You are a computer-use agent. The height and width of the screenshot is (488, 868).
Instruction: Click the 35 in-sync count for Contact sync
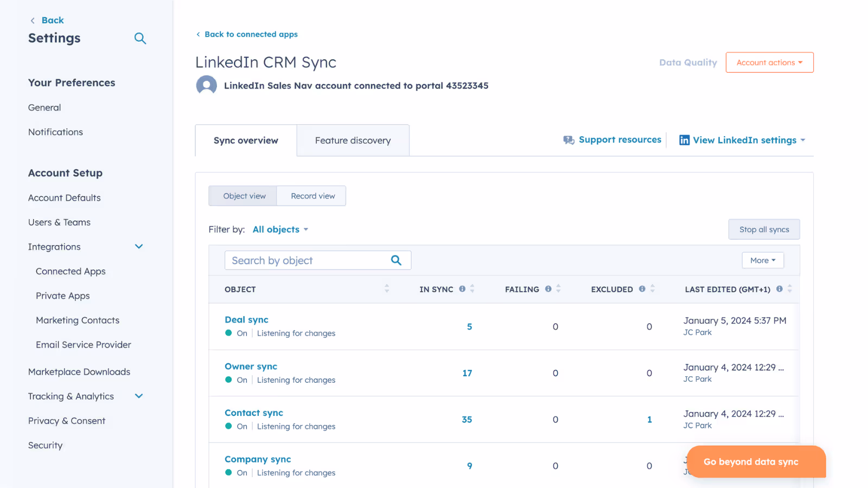click(x=467, y=420)
